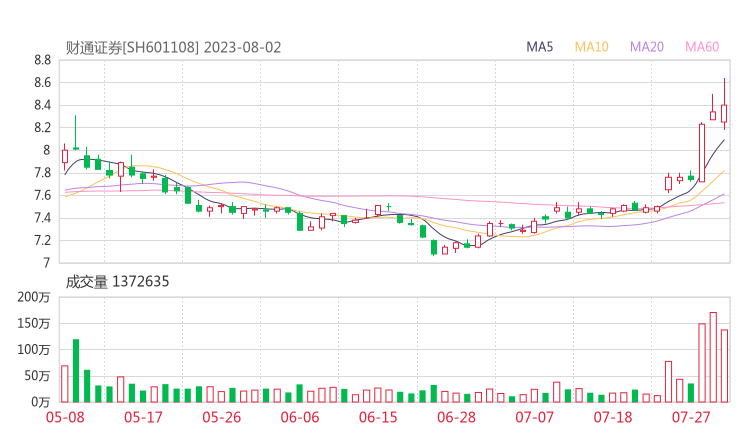Click the MA5 legend label

pos(539,47)
